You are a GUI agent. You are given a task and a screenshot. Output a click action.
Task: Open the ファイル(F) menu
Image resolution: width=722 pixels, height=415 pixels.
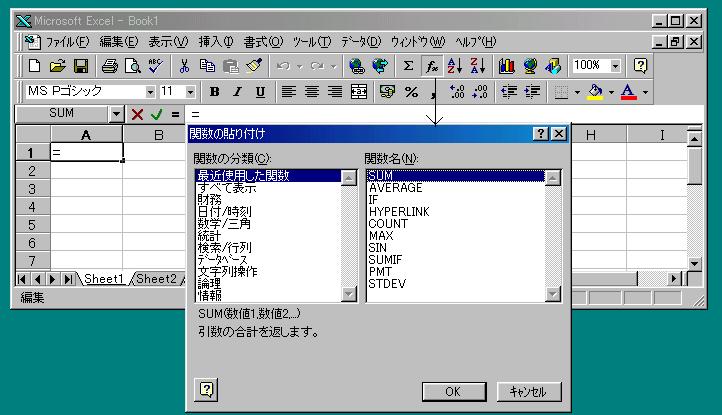pyautogui.click(x=67, y=42)
